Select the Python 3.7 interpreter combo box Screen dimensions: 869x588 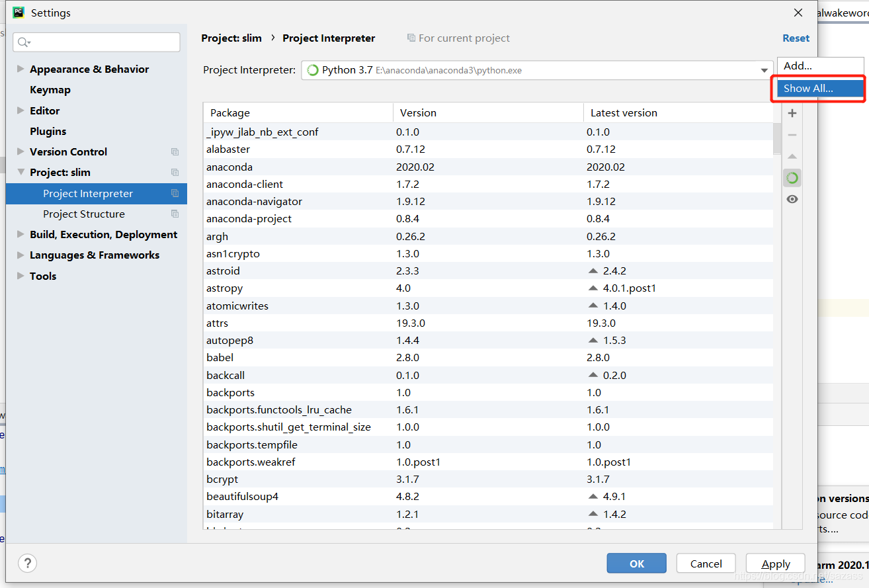pyautogui.click(x=537, y=70)
